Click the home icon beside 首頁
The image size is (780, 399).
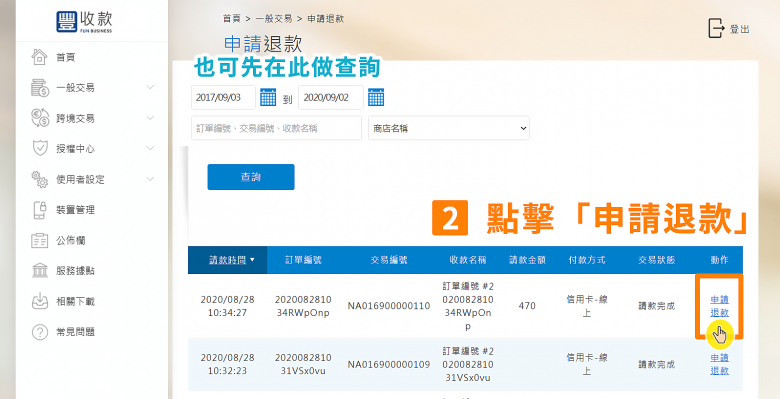pos(39,57)
